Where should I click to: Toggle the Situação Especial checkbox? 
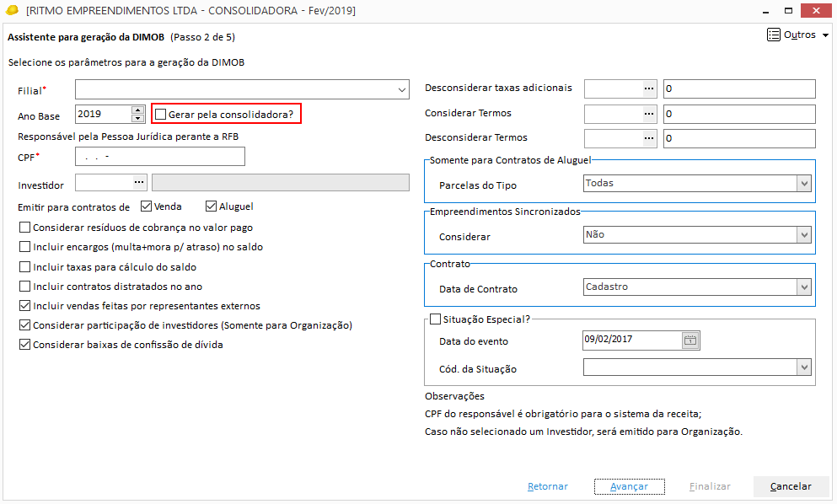435,319
